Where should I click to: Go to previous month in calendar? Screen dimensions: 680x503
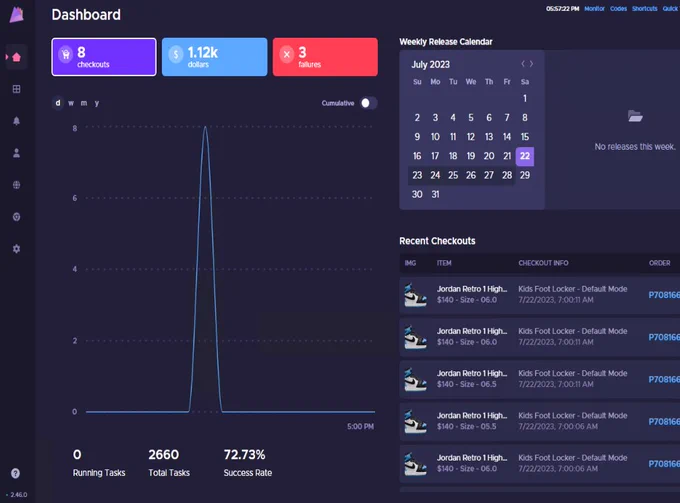pyautogui.click(x=523, y=64)
